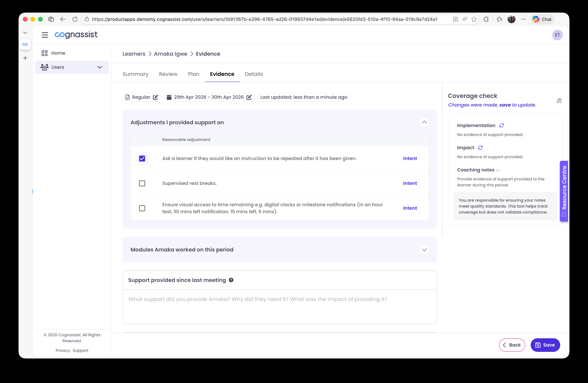Viewport: 588px width, 383px height.
Task: Enable the visual access to time adjustment
Action: coord(142,208)
